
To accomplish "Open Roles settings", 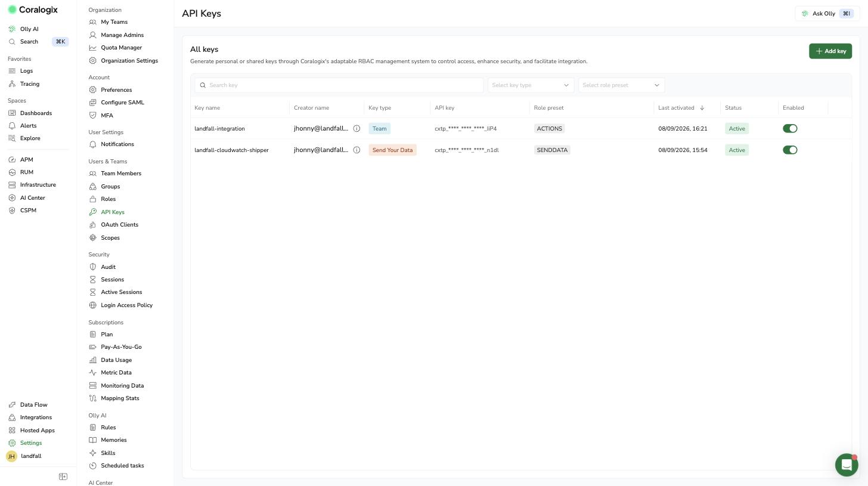I will click(x=102, y=199).
